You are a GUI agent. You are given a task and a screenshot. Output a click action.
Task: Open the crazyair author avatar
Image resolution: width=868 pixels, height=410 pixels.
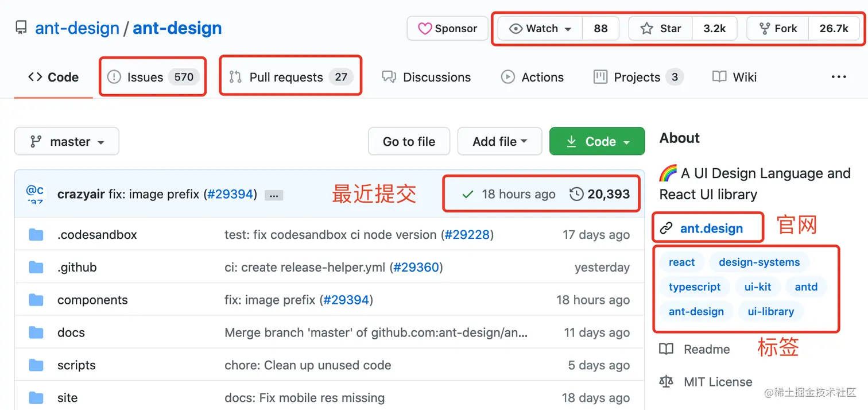(36, 194)
